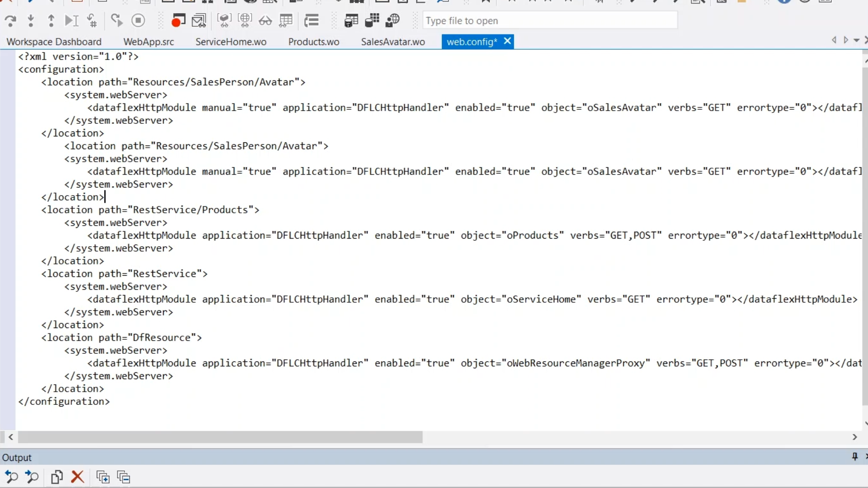The height and width of the screenshot is (488, 868).
Task: Open the tab list dropdown arrow
Action: click(856, 41)
